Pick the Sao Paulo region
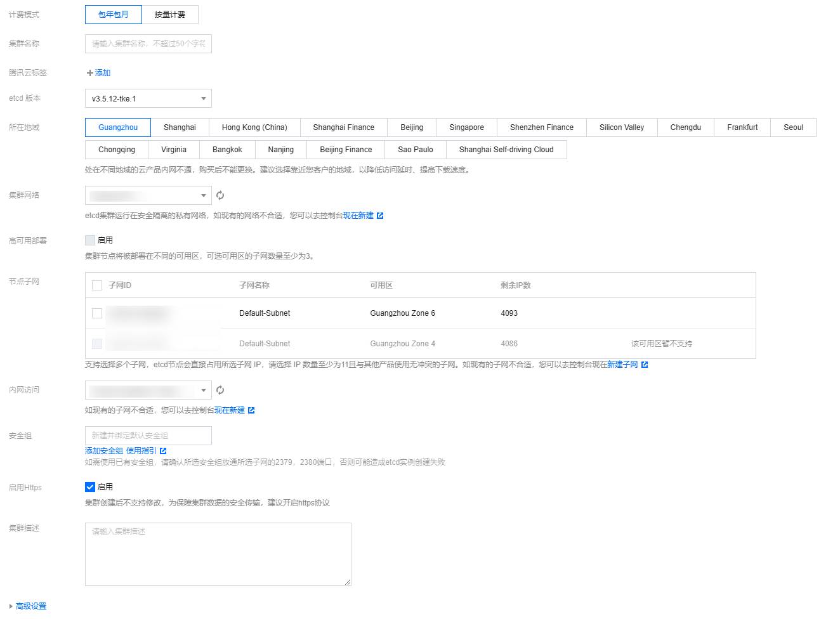This screenshot has width=840, height=619. (x=416, y=150)
